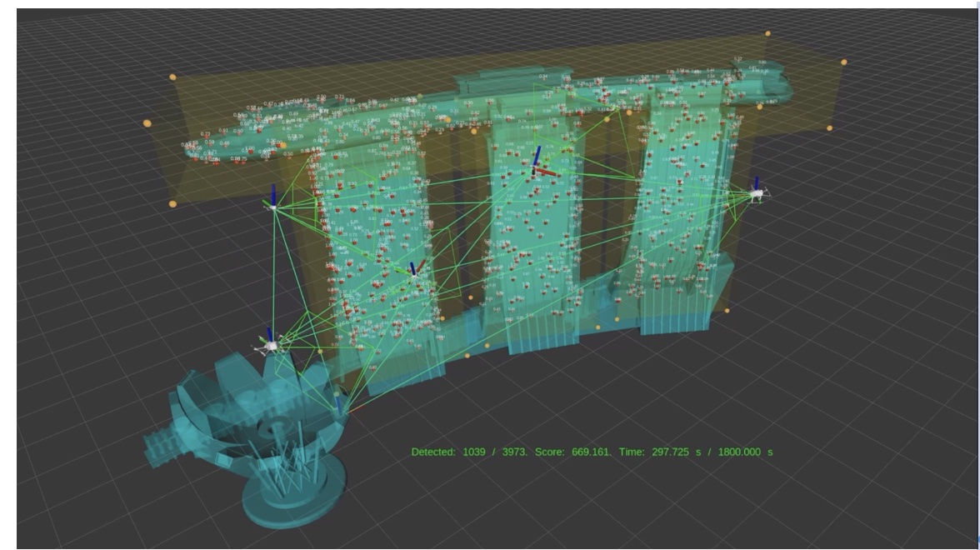Screen dimensions: 980x550
Task: Pick the drone on the left tower face
Action: [x=414, y=272]
